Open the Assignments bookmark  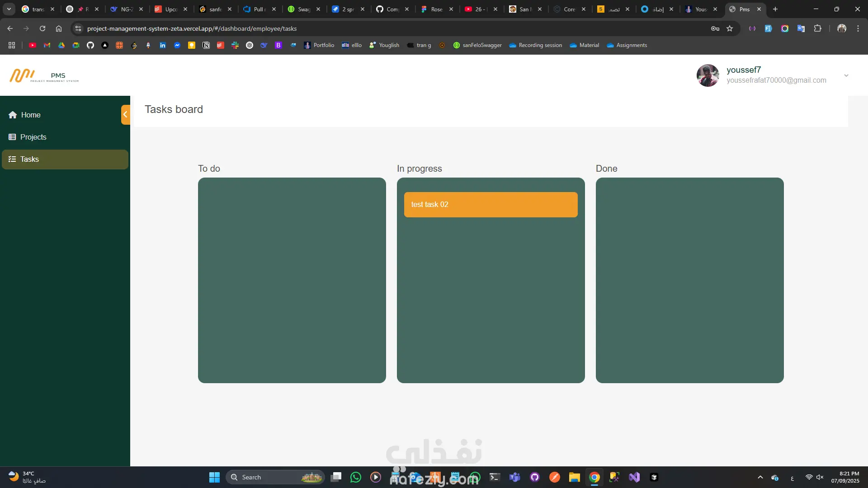click(627, 45)
